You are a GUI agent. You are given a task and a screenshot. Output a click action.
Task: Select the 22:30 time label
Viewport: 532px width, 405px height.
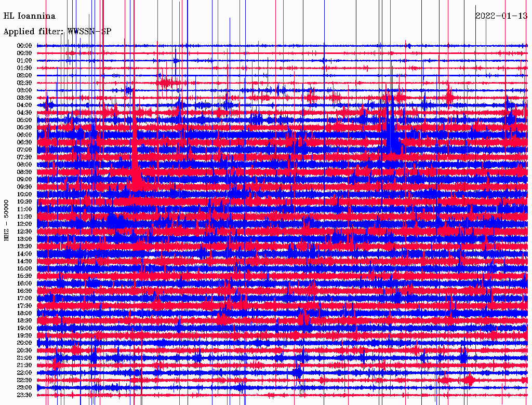pos(24,380)
